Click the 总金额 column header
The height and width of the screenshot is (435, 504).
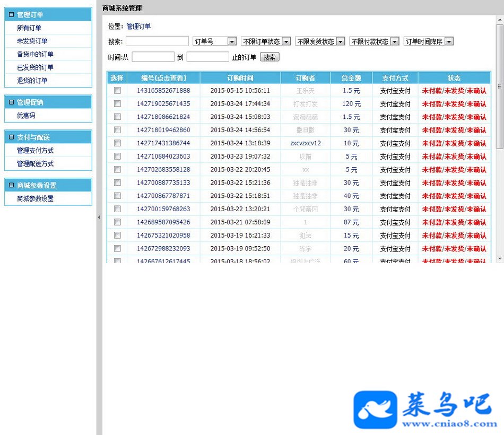pos(351,78)
